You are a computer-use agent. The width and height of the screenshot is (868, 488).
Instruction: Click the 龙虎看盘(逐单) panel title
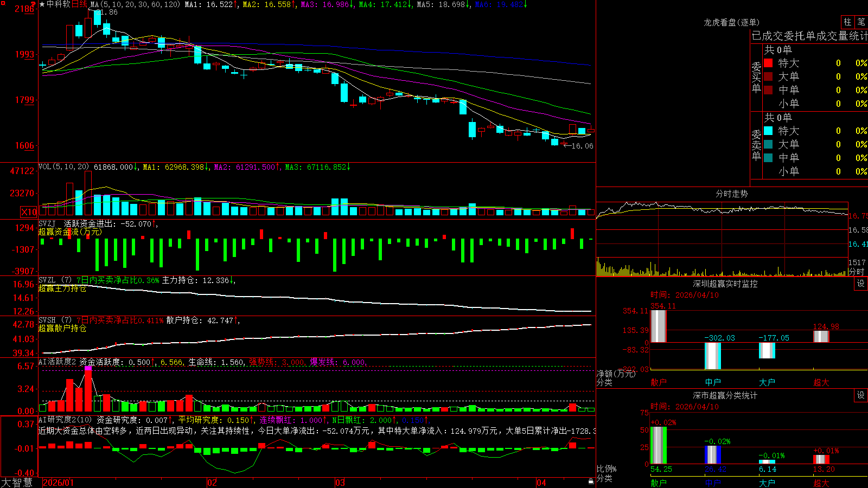pyautogui.click(x=731, y=22)
